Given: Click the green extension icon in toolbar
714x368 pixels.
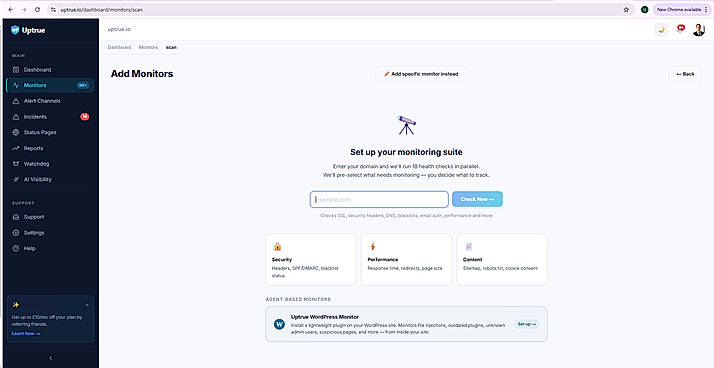Looking at the screenshot, I should (x=644, y=10).
